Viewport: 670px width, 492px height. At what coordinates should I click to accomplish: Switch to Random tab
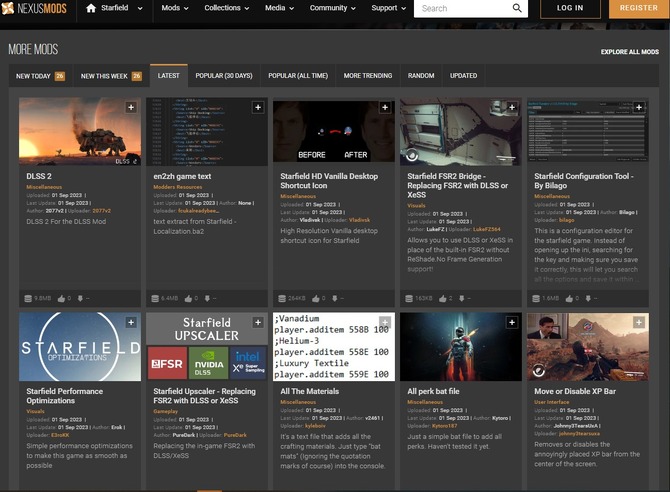click(x=421, y=76)
